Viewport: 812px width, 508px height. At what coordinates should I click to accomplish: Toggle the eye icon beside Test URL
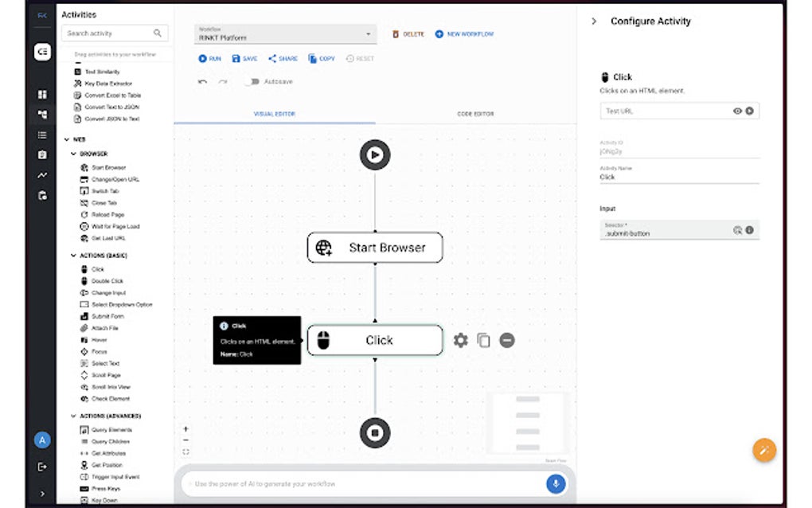coord(737,111)
